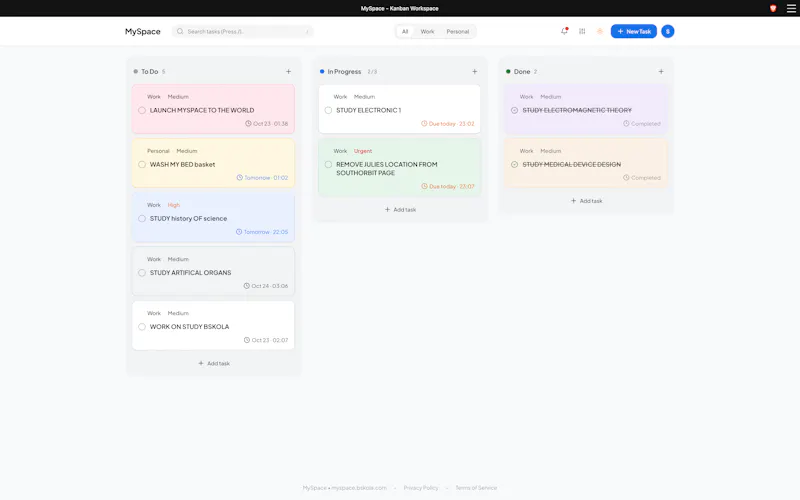Open the REMOVE JULIES LOCATION title
The height and width of the screenshot is (500, 800).
387,168
